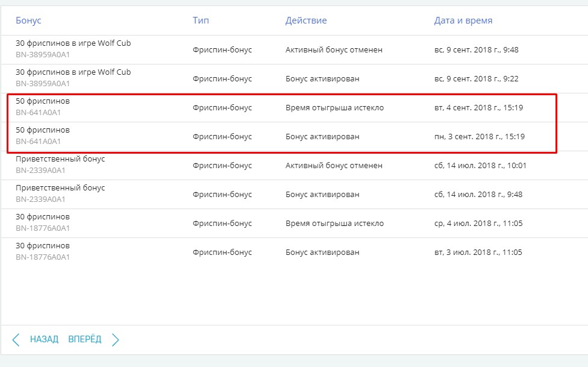
Task: Sort by the Дата и время column header
Action: click(463, 20)
